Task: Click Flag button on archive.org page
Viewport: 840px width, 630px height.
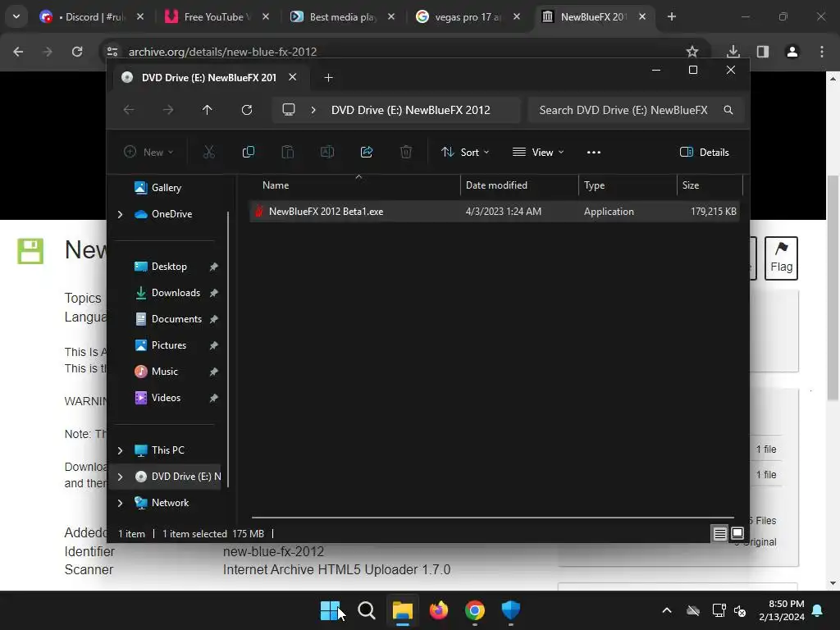Action: 781,258
